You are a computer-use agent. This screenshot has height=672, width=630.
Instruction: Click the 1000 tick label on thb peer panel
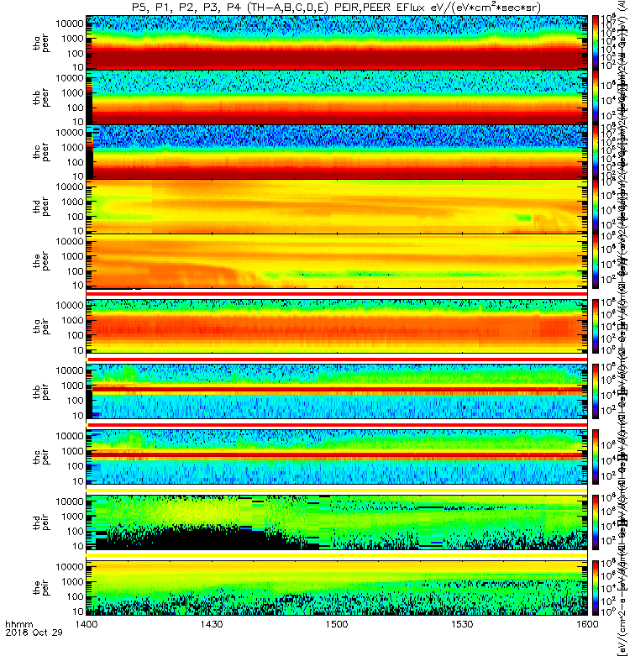tap(72, 93)
